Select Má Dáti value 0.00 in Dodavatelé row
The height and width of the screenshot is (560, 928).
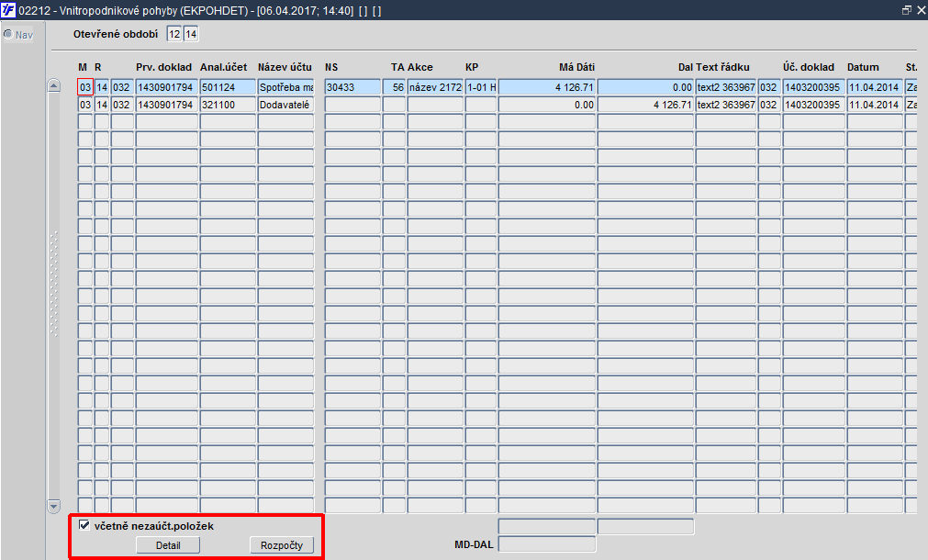(x=547, y=105)
